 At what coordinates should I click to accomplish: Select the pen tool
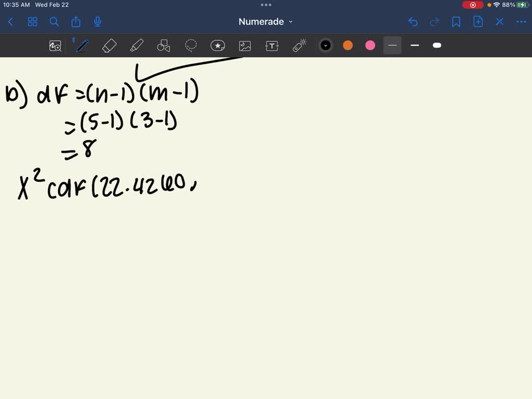click(82, 45)
